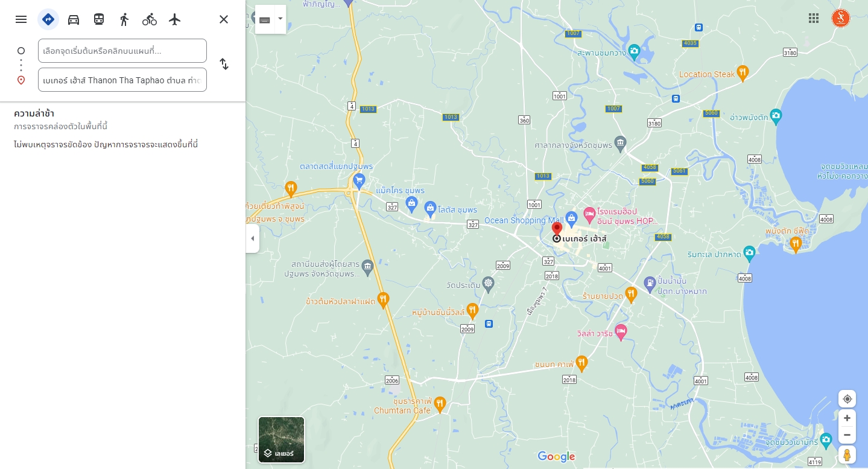This screenshot has width=868, height=469.
Task: Zoom out on the map
Action: click(847, 435)
